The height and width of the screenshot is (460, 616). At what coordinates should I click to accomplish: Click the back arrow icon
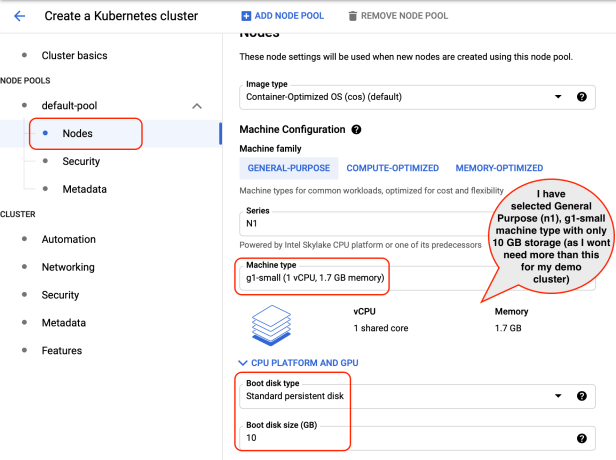[20, 16]
